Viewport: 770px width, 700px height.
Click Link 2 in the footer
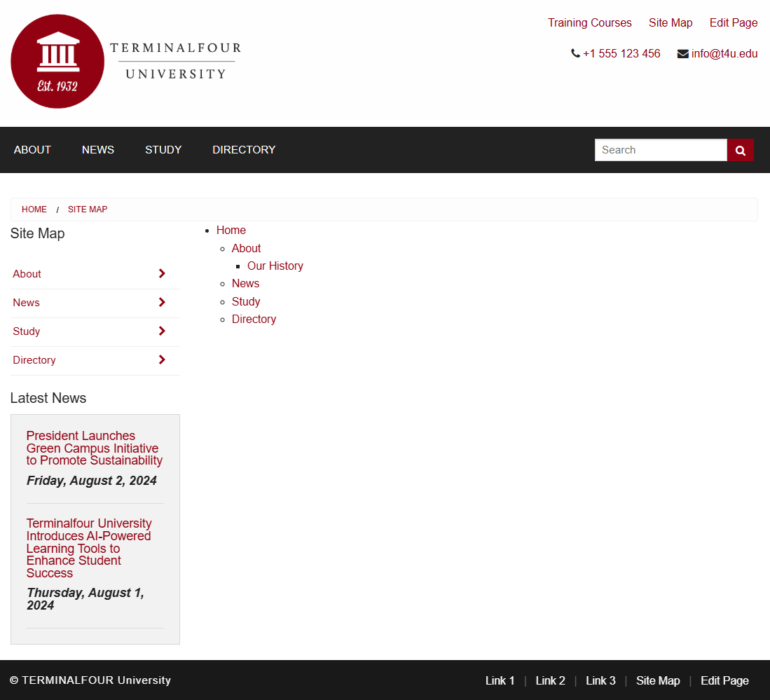point(550,680)
